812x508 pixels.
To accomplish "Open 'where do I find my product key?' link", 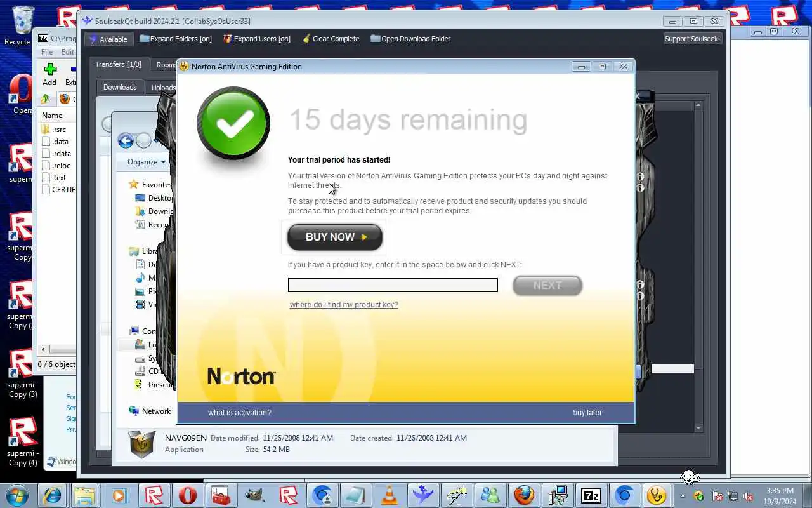I will (x=344, y=305).
